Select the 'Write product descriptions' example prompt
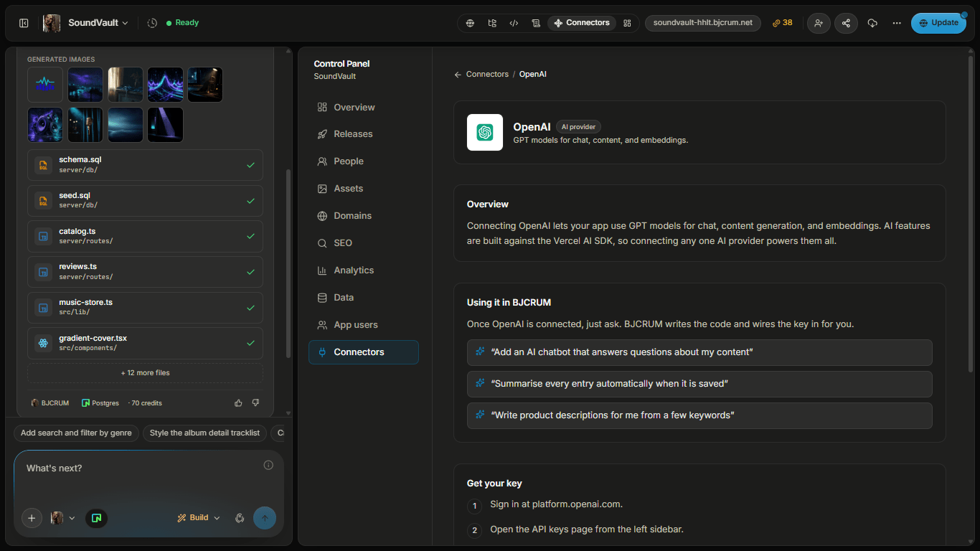The width and height of the screenshot is (980, 551). pyautogui.click(x=699, y=415)
